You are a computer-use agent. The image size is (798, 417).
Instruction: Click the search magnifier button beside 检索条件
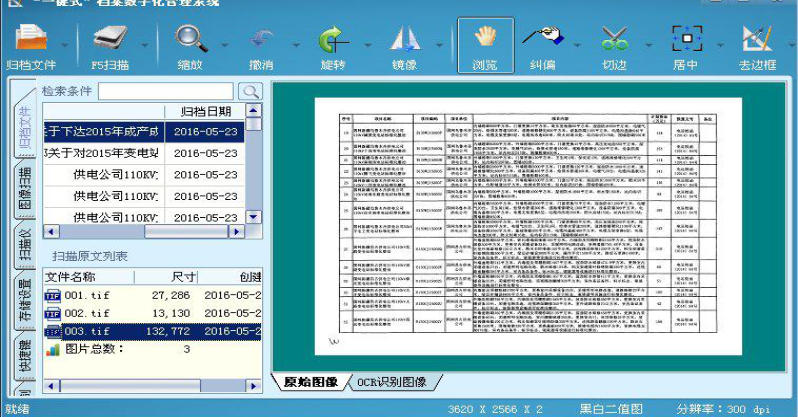(249, 91)
